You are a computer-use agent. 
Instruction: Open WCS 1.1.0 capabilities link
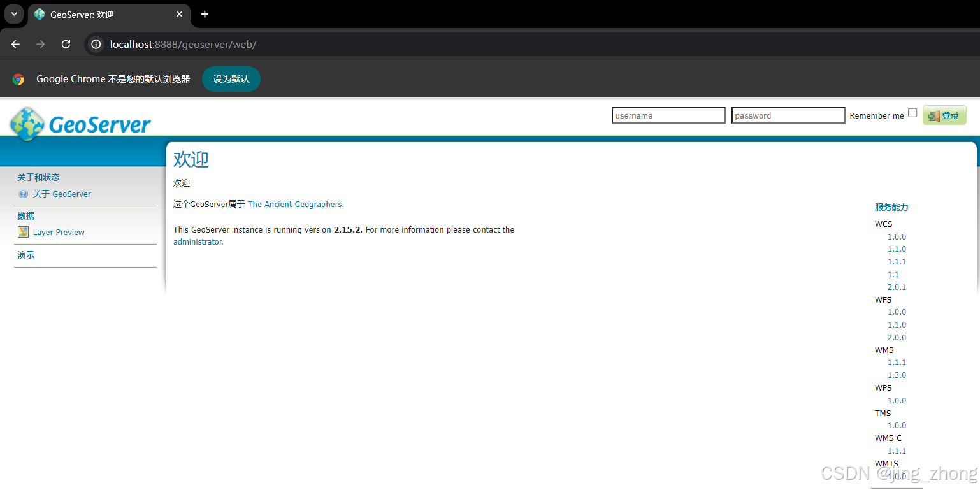pos(897,249)
